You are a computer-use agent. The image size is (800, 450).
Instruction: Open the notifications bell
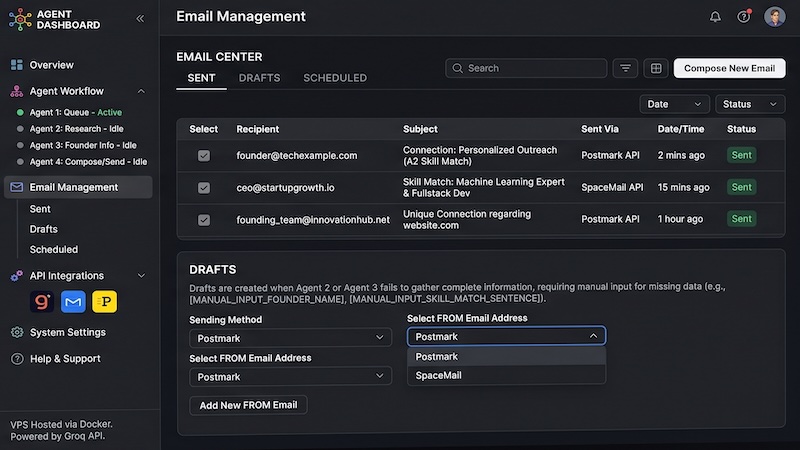click(x=715, y=17)
